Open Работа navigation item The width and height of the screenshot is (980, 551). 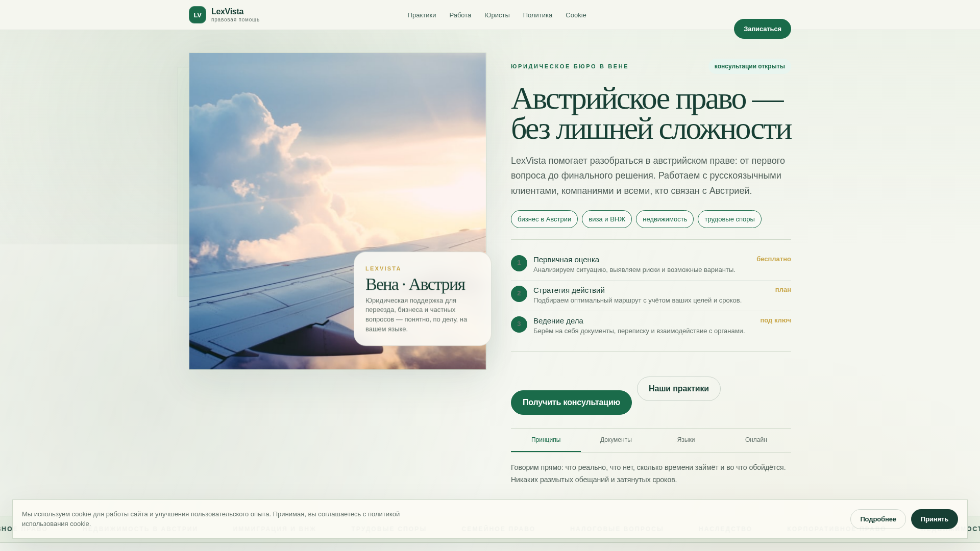(460, 15)
